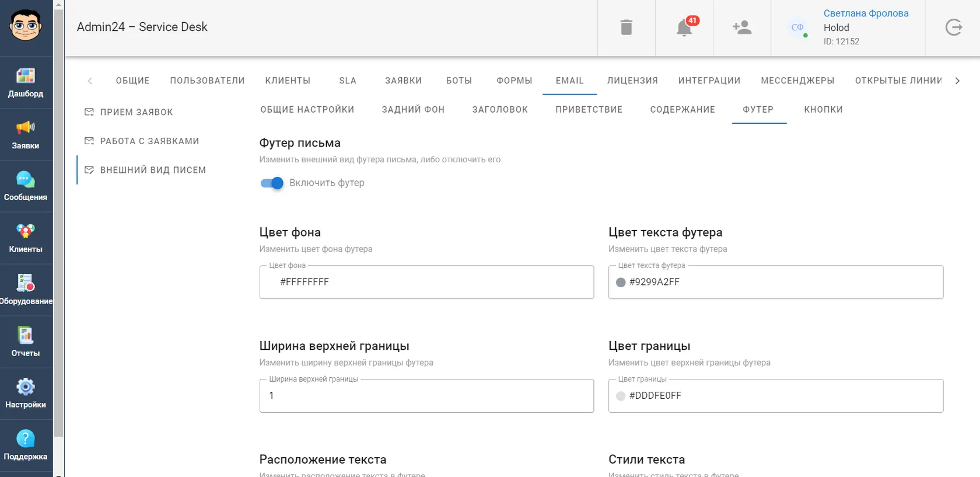The width and height of the screenshot is (980, 477).
Task: Open Настройки gear in the sidebar
Action: (26, 394)
